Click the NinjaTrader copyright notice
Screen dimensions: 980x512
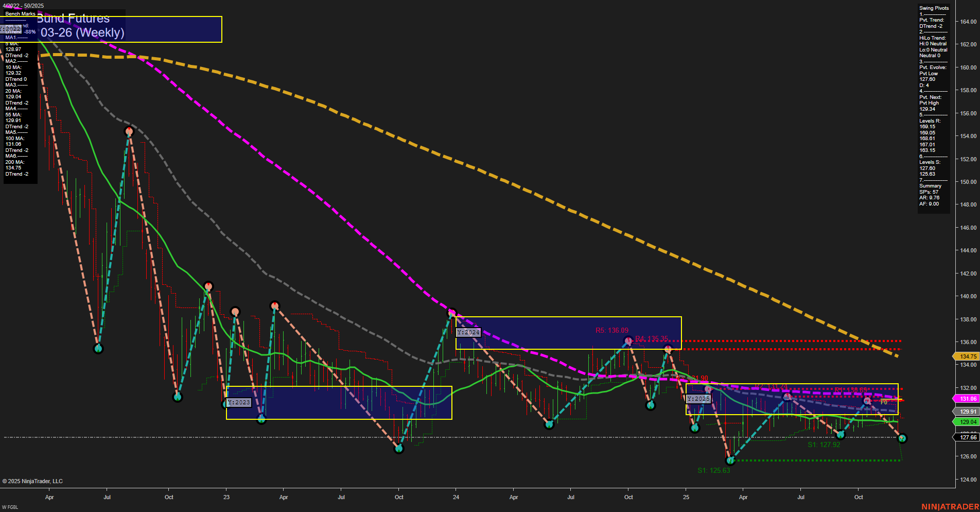(x=33, y=481)
